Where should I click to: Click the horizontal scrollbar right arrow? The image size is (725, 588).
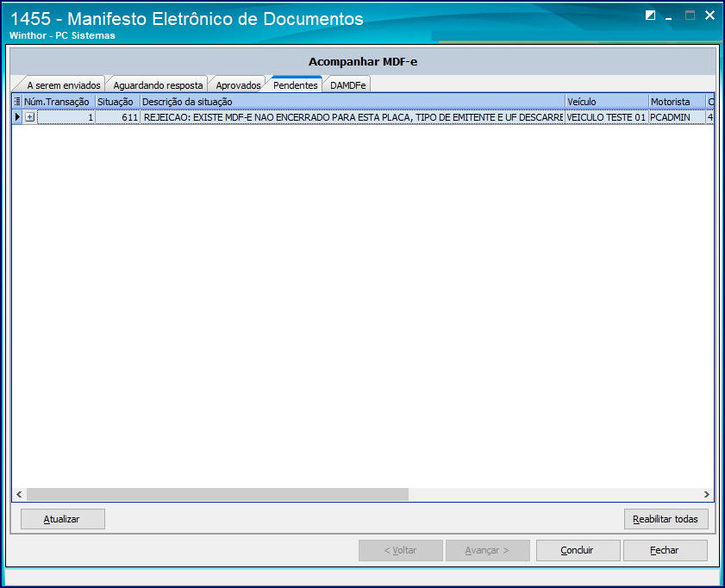pos(707,494)
